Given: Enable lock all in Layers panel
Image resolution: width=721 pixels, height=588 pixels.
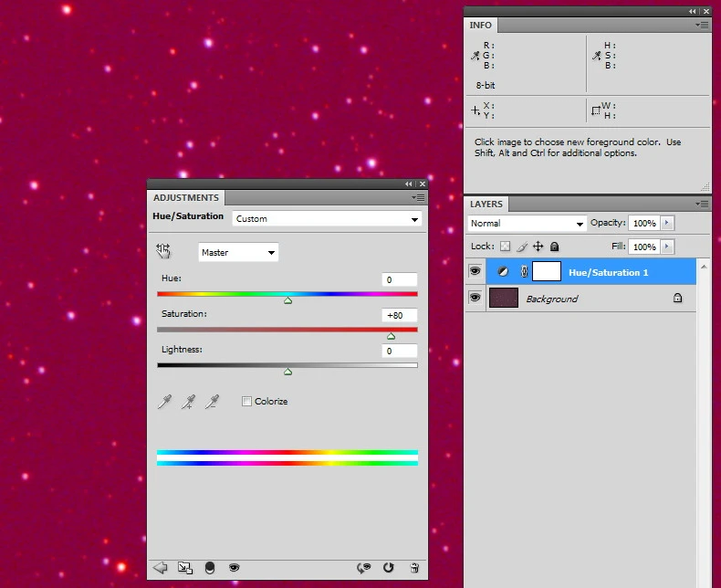Looking at the screenshot, I should coord(554,247).
